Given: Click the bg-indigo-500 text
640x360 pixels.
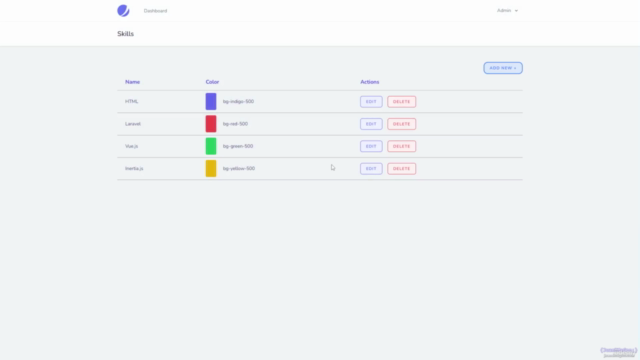Looking at the screenshot, I should (x=238, y=102).
